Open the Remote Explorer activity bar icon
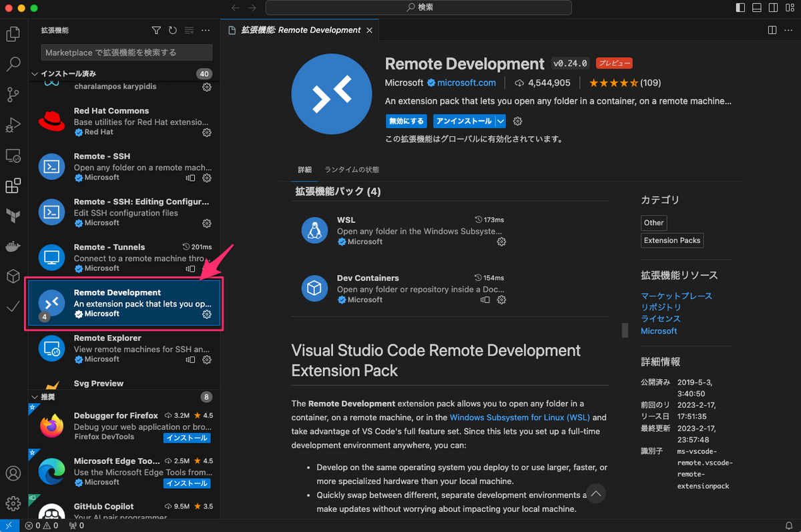The image size is (801, 532). click(13, 156)
